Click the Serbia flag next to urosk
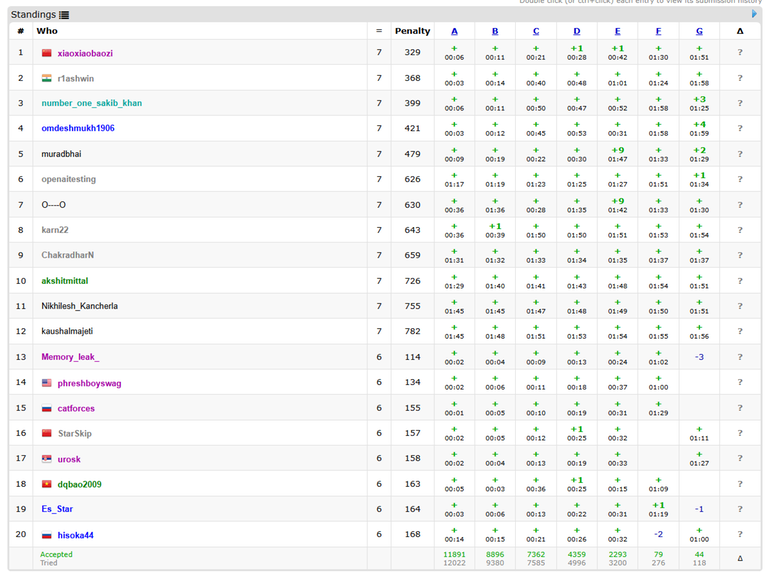The width and height of the screenshot is (768, 576). tap(46, 459)
